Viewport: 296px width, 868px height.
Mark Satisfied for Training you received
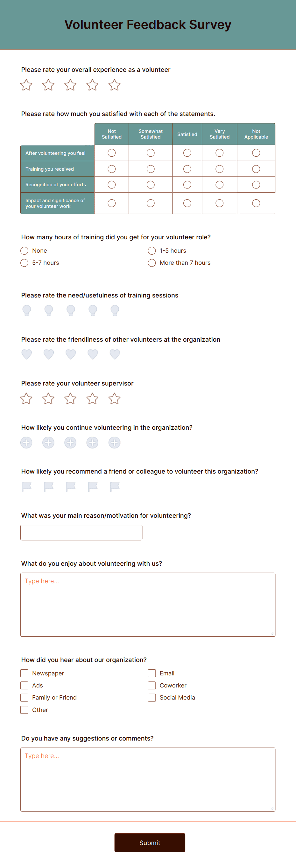click(x=187, y=169)
